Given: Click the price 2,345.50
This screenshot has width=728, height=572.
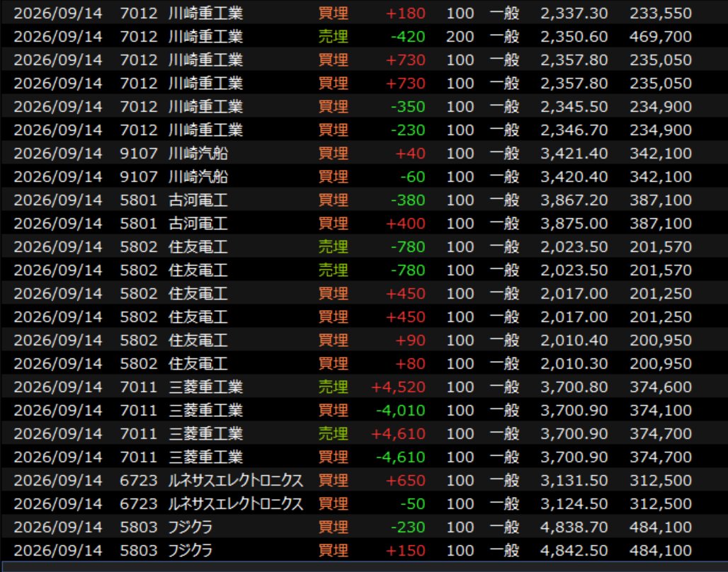Looking at the screenshot, I should (x=574, y=106).
